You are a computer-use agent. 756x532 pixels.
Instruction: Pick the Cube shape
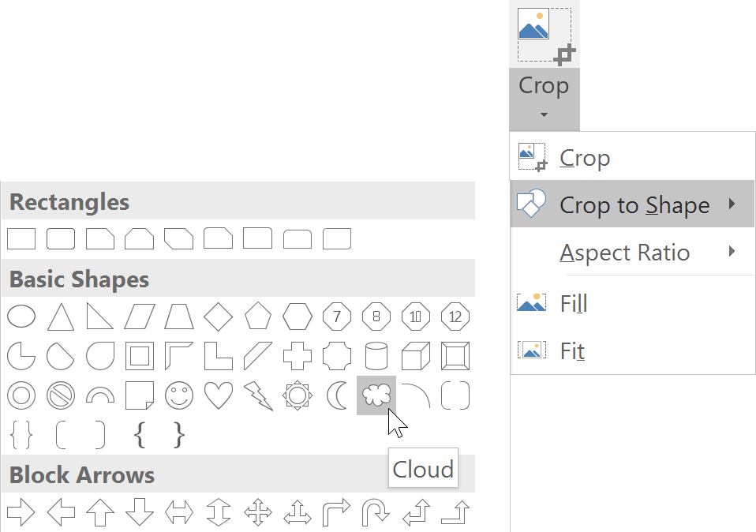click(416, 356)
